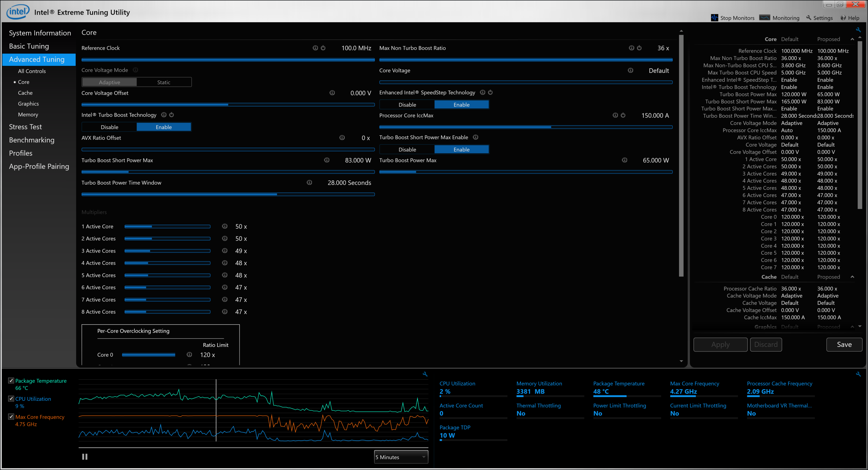
Task: Click the wrench icon above the monitoring graph
Action: tap(425, 374)
